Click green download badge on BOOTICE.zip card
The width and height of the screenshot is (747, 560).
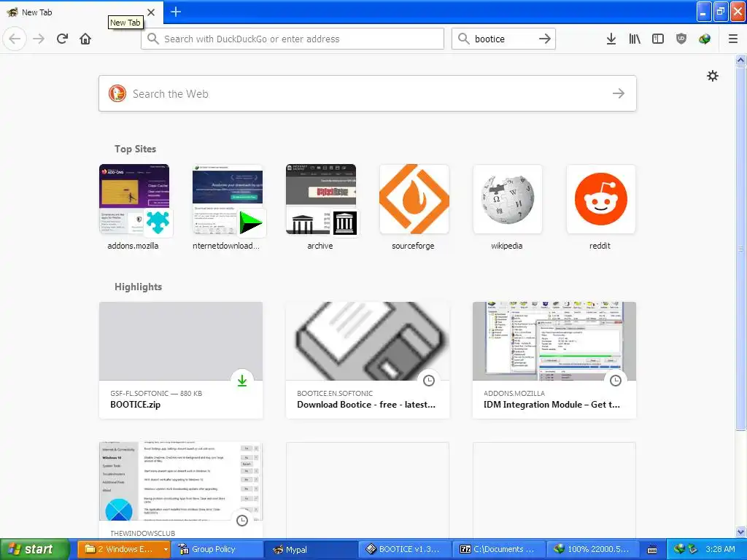[242, 381]
